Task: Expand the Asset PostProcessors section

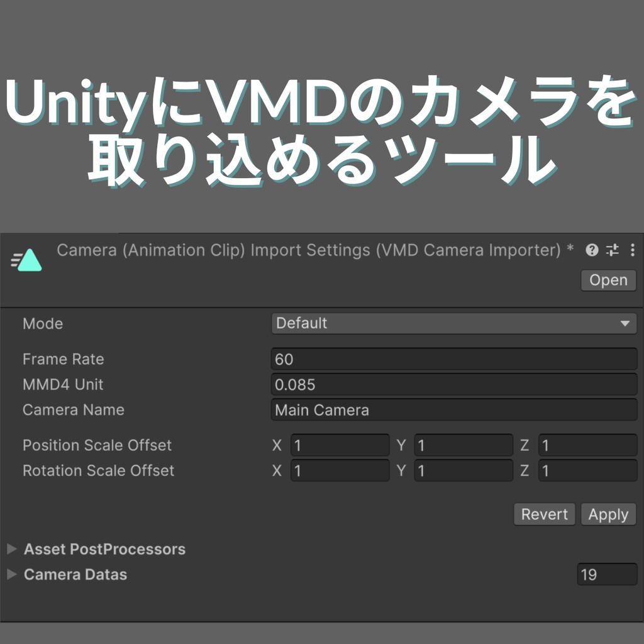Action: tap(12, 549)
